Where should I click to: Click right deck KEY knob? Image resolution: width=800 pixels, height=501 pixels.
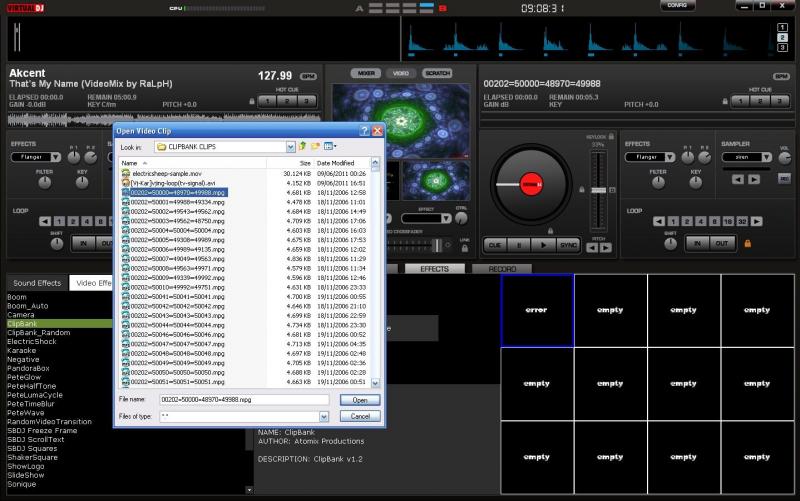[x=695, y=182]
